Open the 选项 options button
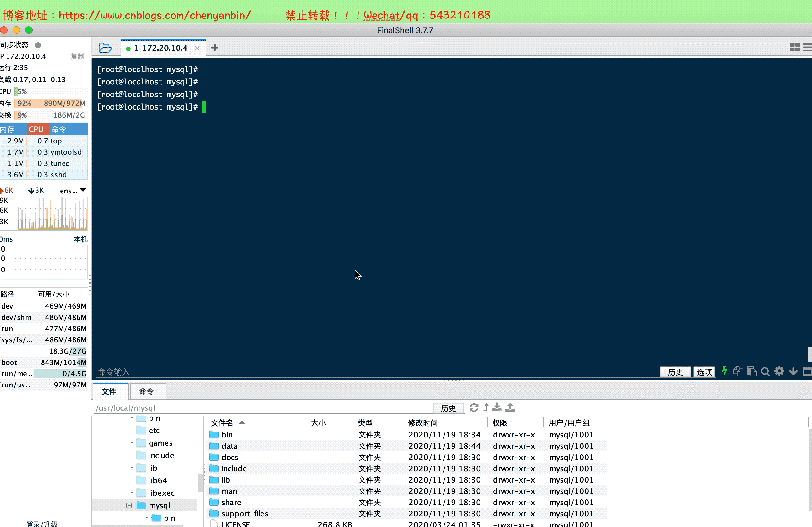812x527 pixels. point(704,372)
